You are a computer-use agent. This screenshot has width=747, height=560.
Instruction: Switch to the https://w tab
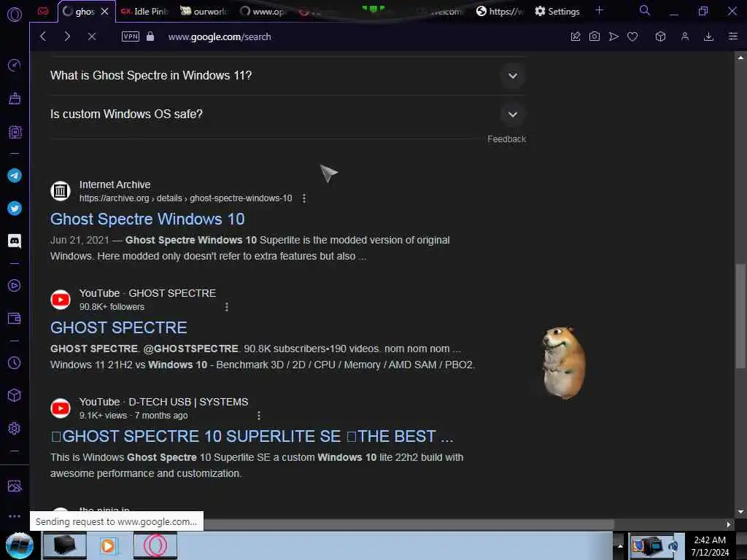tap(500, 12)
